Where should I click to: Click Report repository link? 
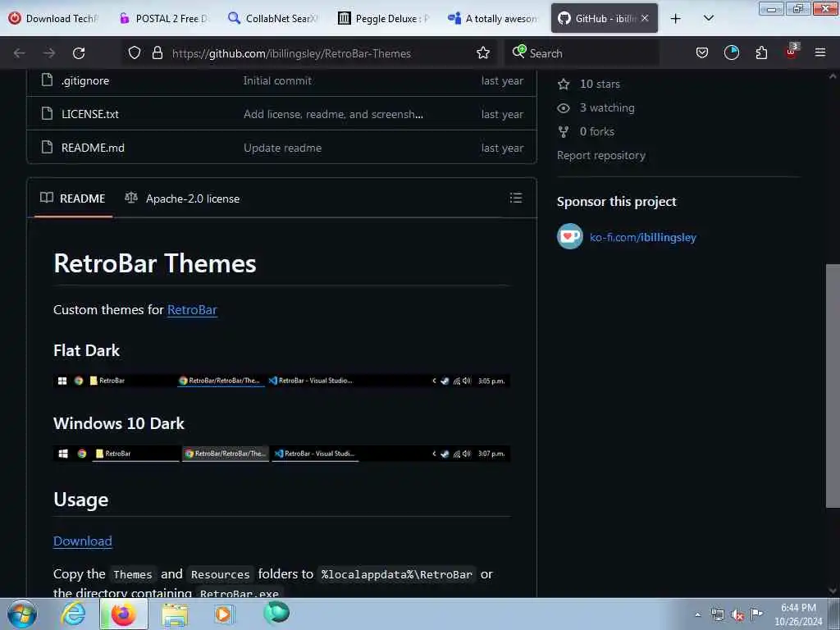[x=601, y=155]
